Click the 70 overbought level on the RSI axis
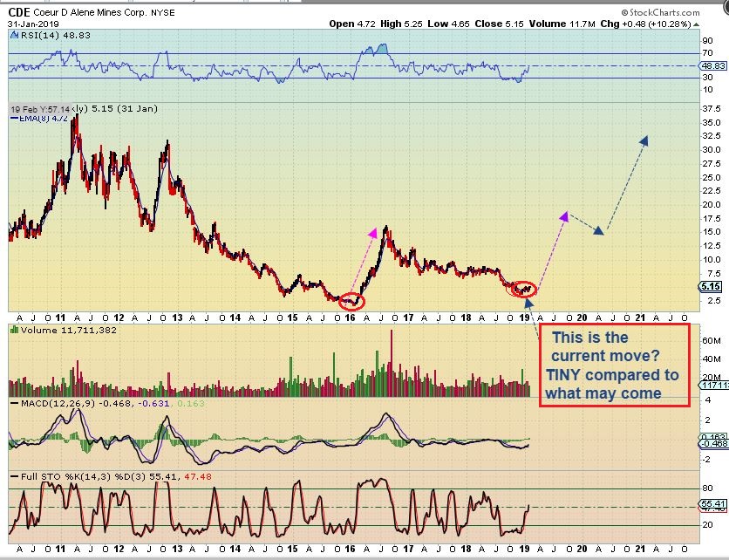The height and width of the screenshot is (560, 729). pyautogui.click(x=707, y=53)
